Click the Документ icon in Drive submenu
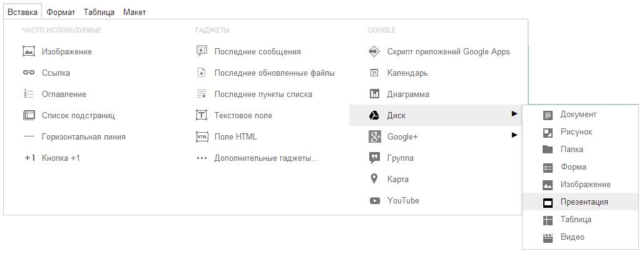This screenshot has height=256, width=644. coord(548,115)
